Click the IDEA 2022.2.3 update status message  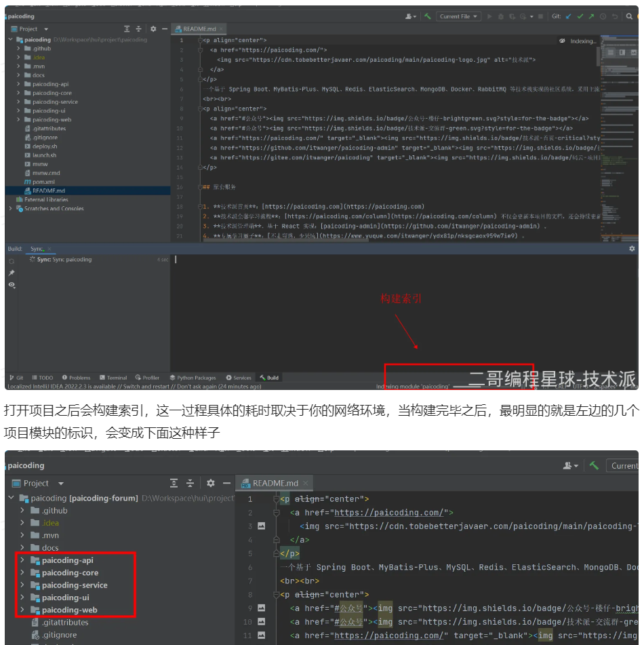tap(134, 387)
